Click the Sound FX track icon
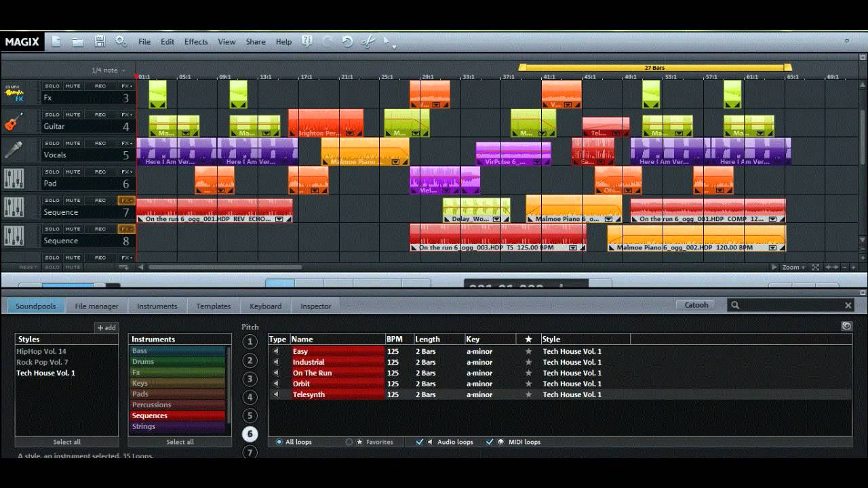 point(14,94)
